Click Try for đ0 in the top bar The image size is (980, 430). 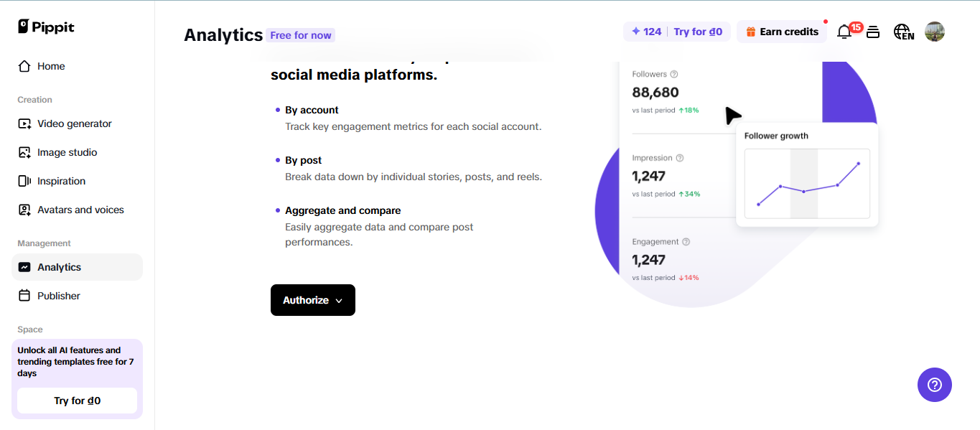click(x=699, y=31)
